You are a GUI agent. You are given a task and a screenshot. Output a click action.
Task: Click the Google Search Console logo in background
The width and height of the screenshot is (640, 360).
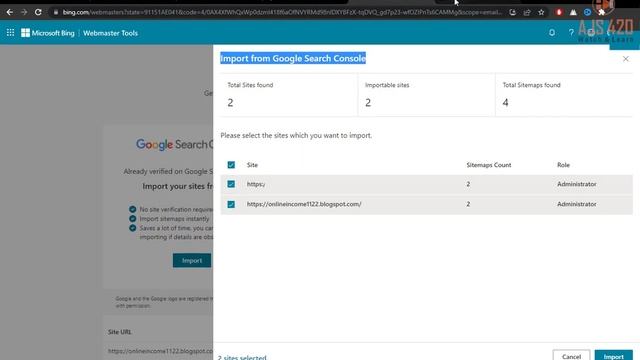click(x=174, y=144)
